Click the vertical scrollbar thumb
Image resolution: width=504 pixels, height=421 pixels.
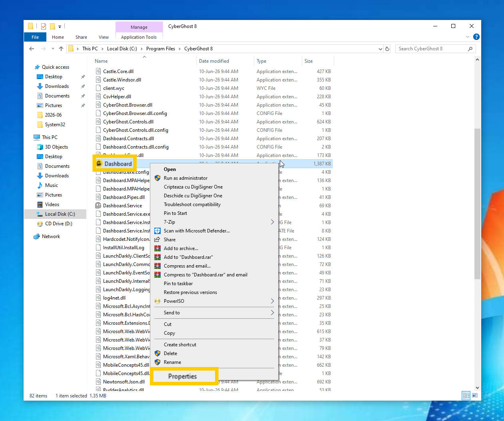(x=477, y=204)
